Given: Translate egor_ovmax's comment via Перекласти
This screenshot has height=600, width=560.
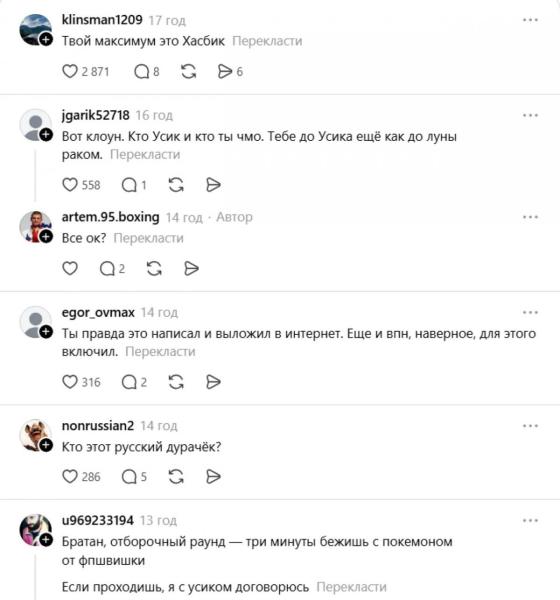Looking at the screenshot, I should (160, 352).
